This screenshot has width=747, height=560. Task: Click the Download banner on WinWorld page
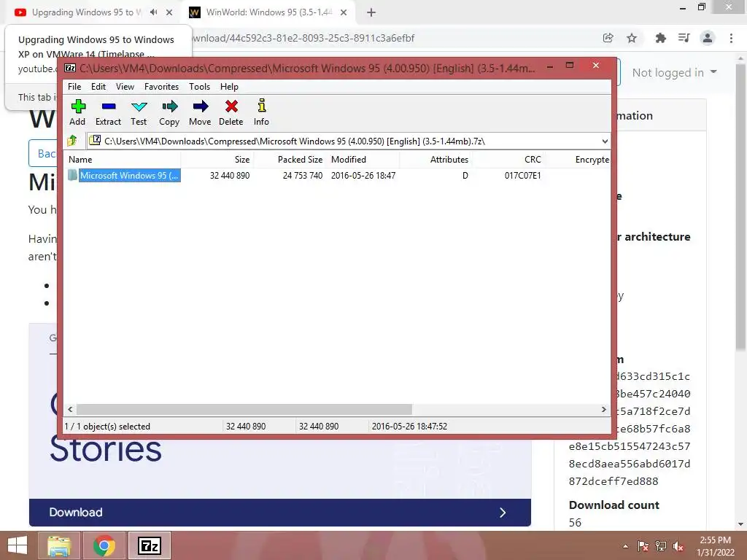point(280,513)
